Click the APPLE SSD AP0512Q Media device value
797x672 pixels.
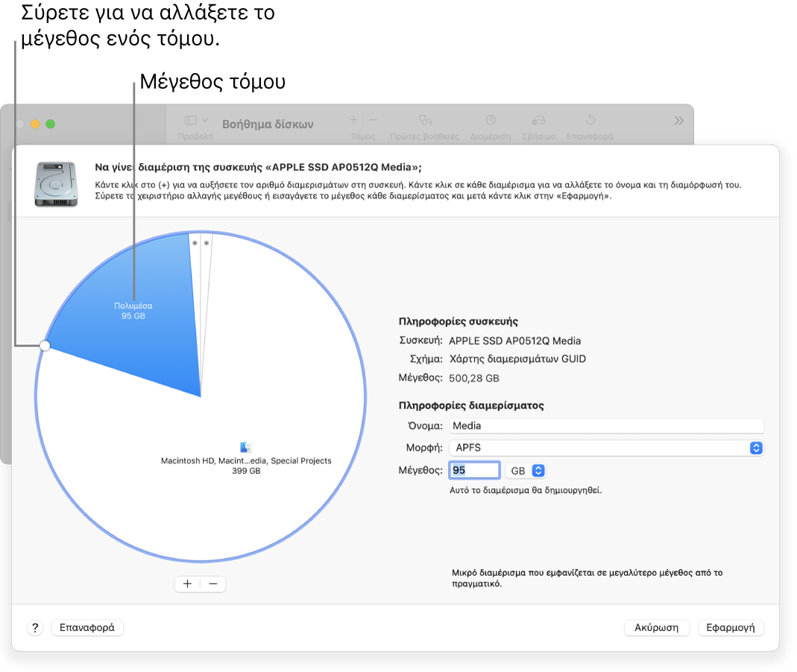point(515,340)
